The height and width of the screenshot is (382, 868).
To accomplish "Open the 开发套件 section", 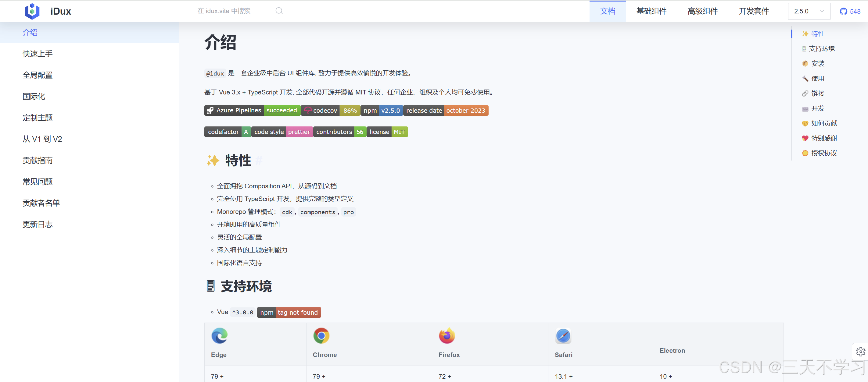I will tap(753, 11).
